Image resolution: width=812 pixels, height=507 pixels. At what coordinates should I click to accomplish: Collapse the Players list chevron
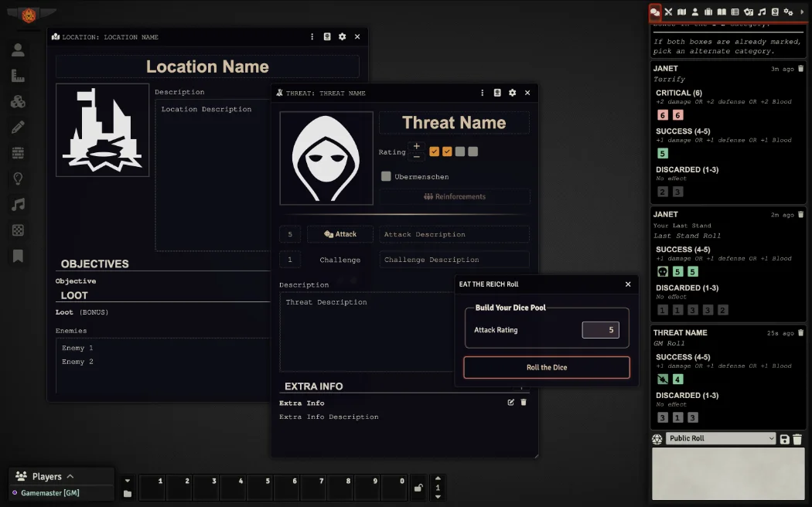(x=70, y=477)
